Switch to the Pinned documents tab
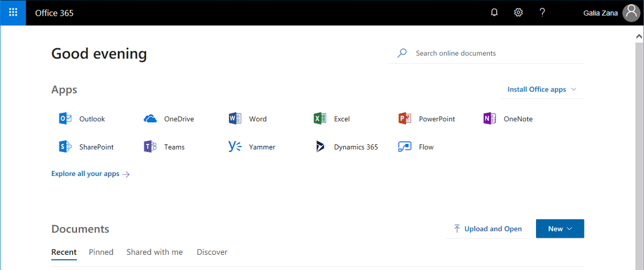Image resolution: width=644 pixels, height=270 pixels. click(101, 252)
